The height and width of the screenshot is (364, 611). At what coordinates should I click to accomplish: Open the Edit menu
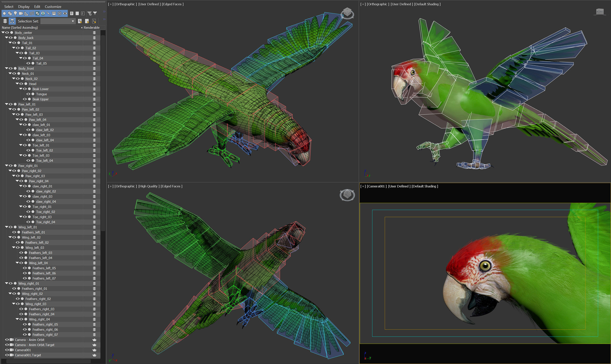point(37,7)
